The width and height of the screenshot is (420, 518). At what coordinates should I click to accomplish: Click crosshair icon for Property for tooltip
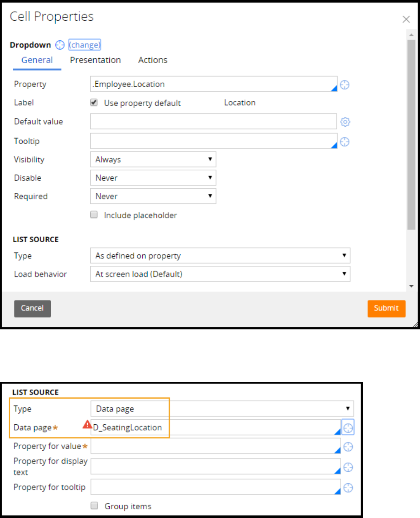pyautogui.click(x=348, y=488)
